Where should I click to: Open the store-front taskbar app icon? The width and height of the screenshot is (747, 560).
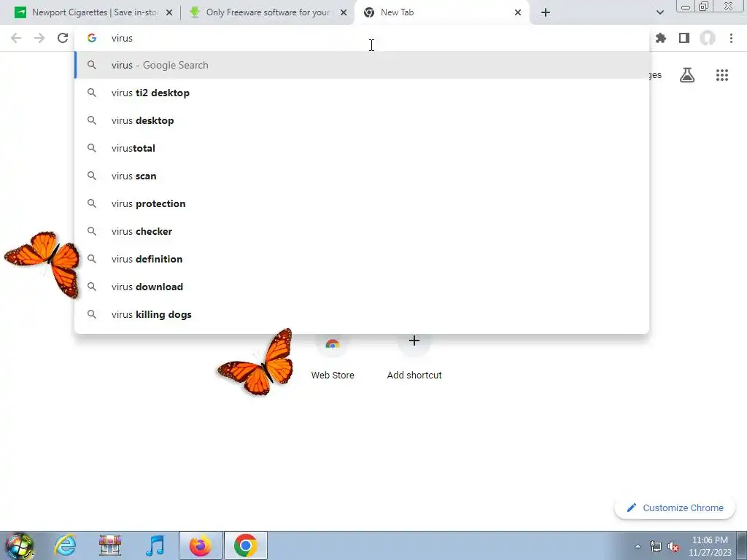click(x=110, y=545)
